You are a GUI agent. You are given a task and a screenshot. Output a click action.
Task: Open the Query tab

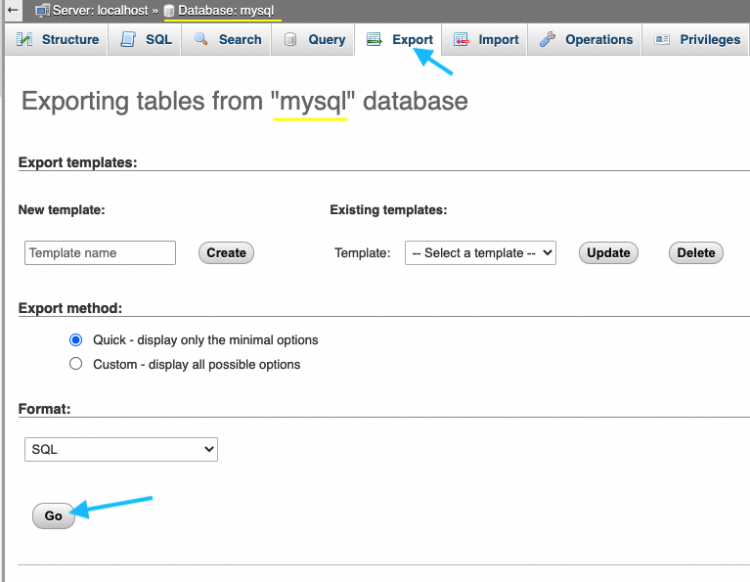click(313, 39)
